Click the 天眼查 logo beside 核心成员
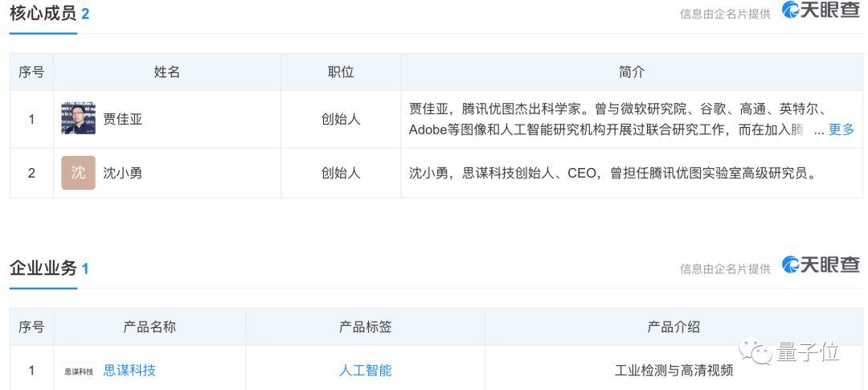 pyautogui.click(x=821, y=10)
